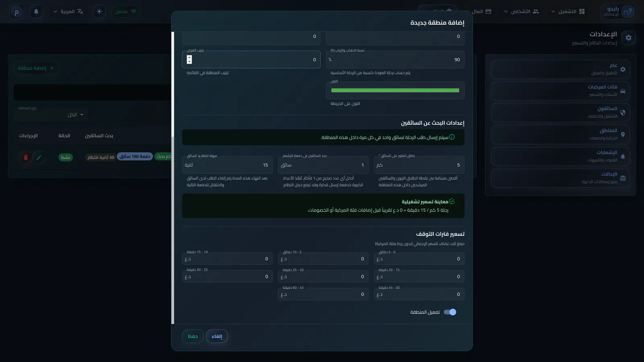Focus the نسبة الذهاب والإياب percentage field
The width and height of the screenshot is (644, 362).
(395, 60)
